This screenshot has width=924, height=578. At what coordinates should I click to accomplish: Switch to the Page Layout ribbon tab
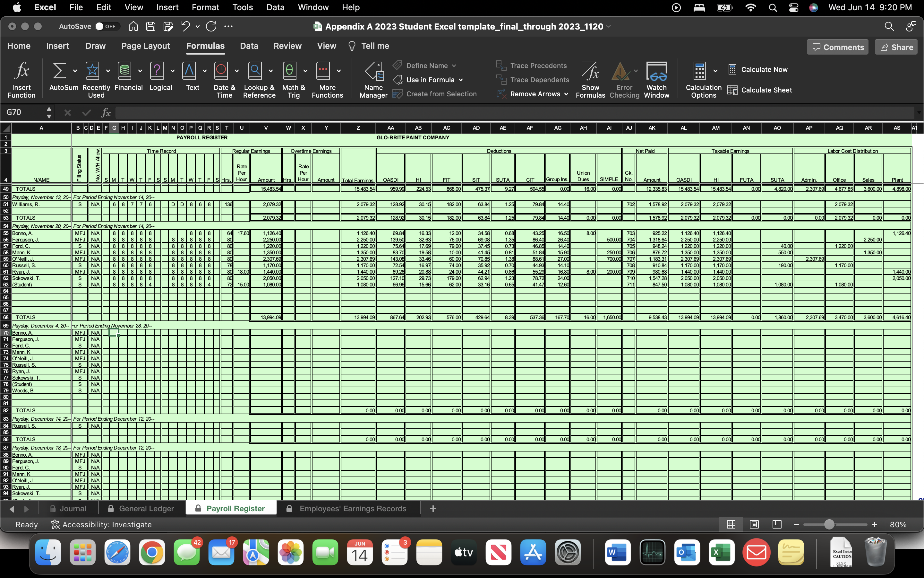click(x=145, y=46)
